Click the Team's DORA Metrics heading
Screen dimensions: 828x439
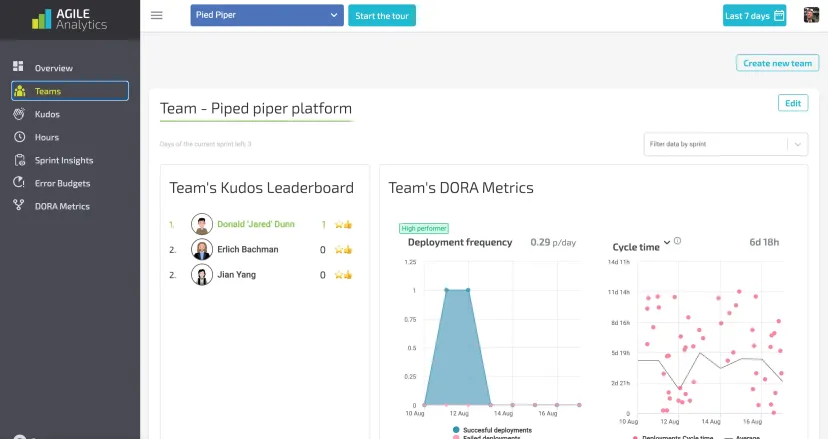(461, 188)
